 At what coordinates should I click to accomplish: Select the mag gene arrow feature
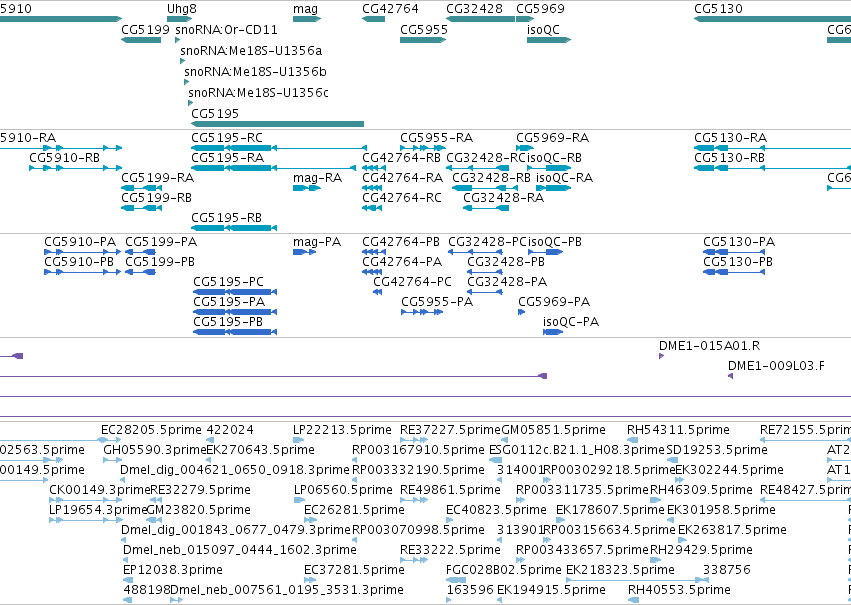(307, 19)
